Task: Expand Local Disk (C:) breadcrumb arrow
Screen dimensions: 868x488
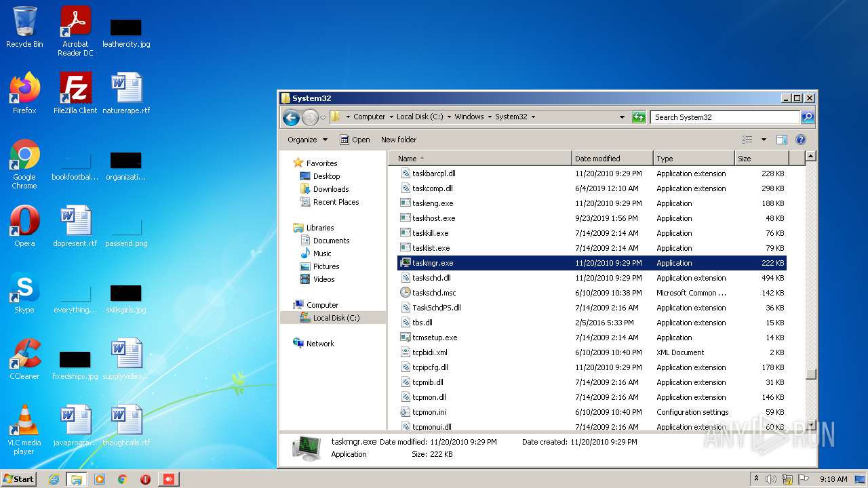Action: tap(449, 117)
